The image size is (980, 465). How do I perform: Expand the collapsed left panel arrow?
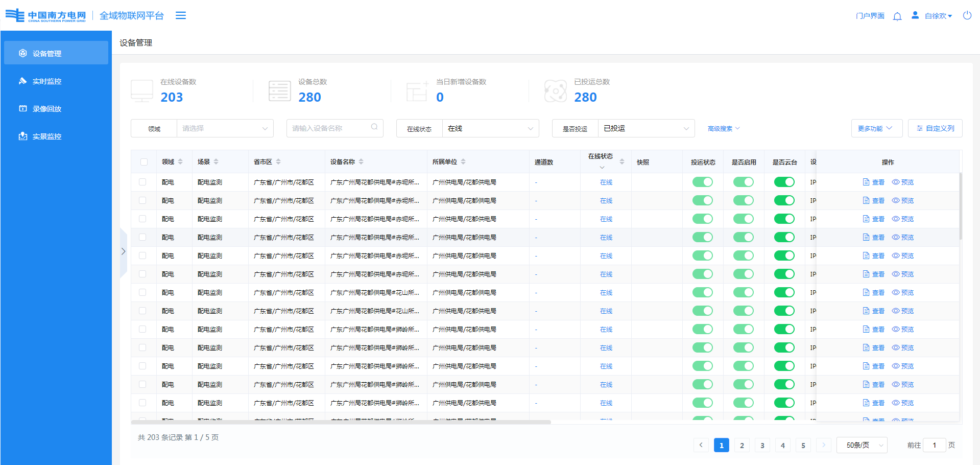123,251
